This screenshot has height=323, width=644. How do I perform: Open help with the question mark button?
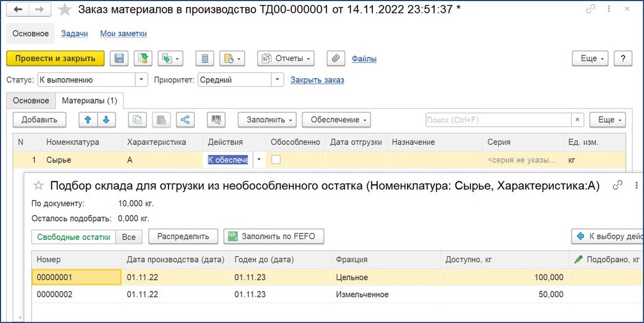click(x=623, y=59)
